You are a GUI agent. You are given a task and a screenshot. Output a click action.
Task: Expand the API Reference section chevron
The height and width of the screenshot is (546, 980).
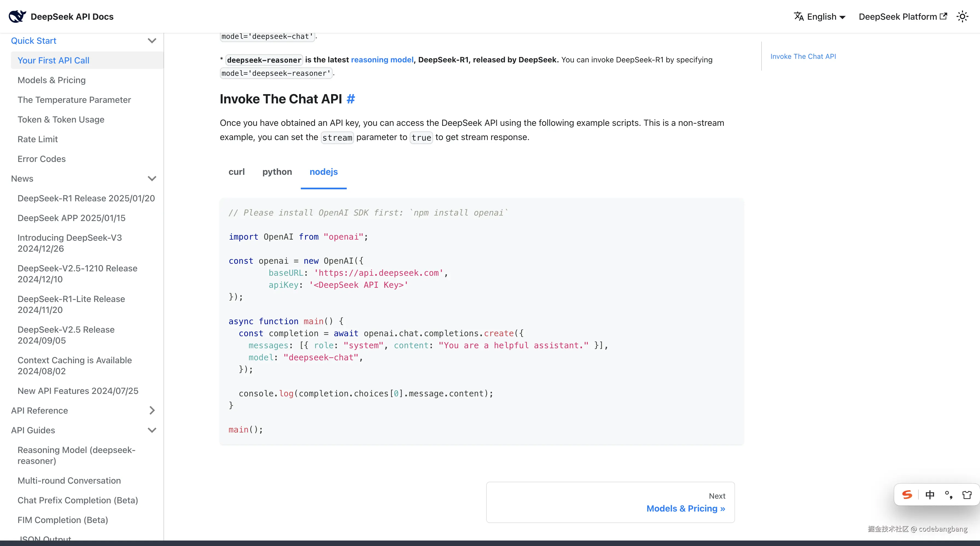pos(152,411)
